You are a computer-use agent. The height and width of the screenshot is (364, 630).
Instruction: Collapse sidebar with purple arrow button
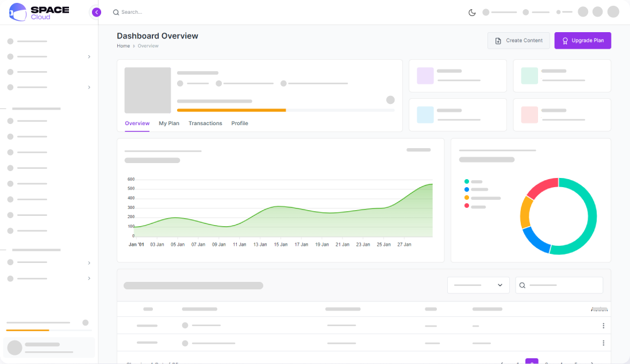point(97,13)
